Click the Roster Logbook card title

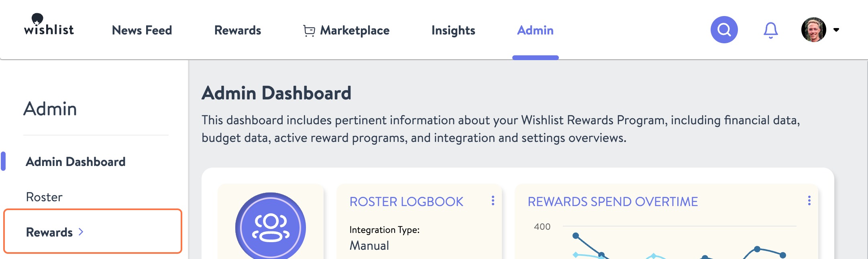(x=406, y=202)
